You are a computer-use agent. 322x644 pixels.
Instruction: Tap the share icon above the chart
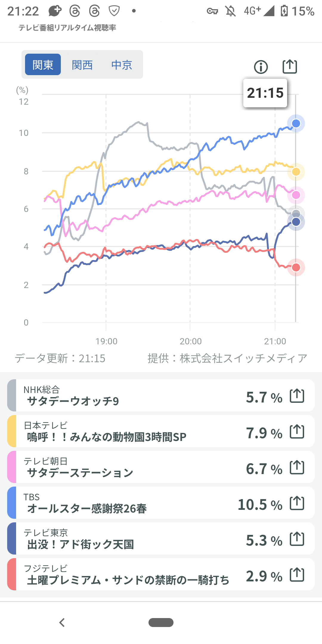point(290,66)
